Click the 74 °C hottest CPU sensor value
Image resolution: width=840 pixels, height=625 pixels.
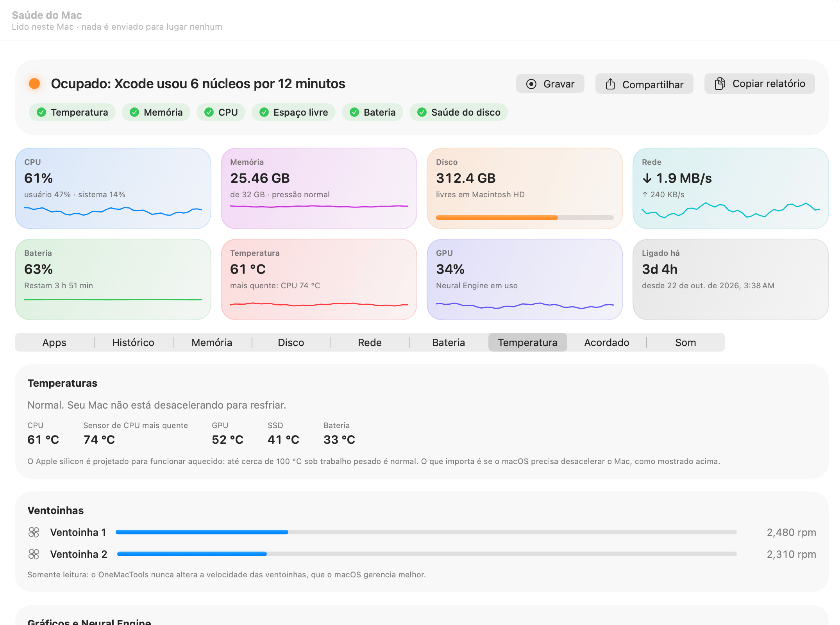click(99, 440)
